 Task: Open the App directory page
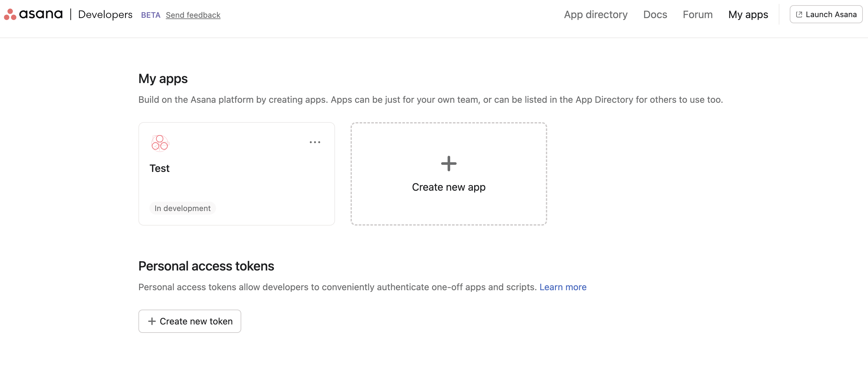point(595,15)
